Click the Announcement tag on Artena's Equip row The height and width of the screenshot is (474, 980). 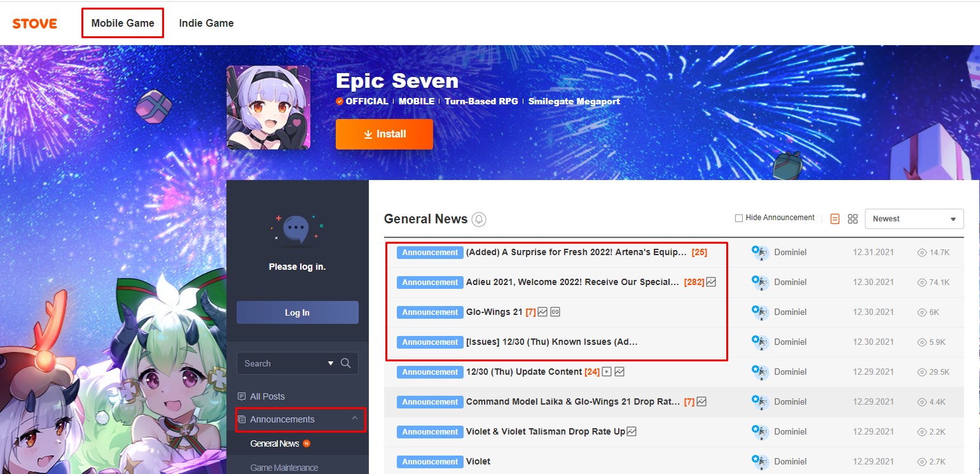tap(430, 253)
